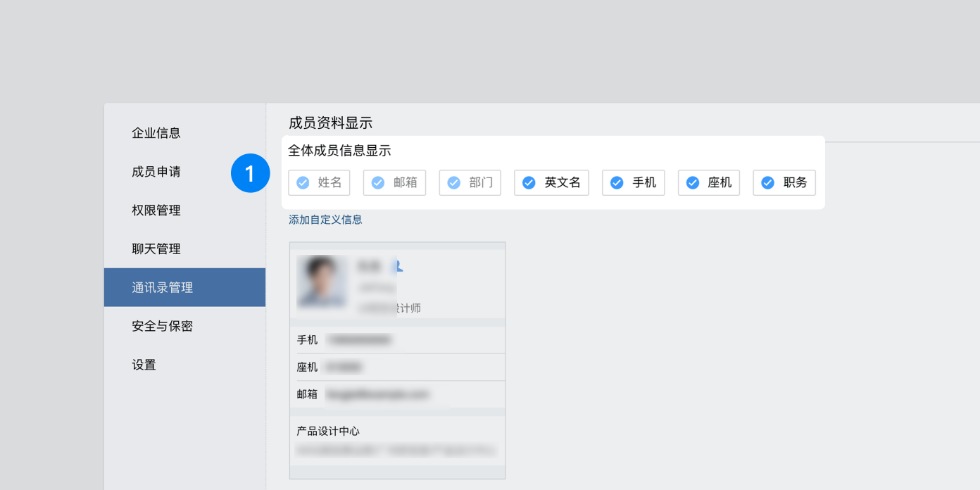Click the 手机 row in preview card

pos(397,340)
